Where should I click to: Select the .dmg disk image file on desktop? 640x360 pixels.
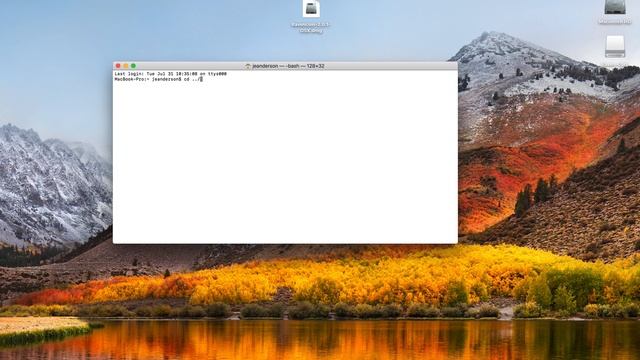click(311, 9)
